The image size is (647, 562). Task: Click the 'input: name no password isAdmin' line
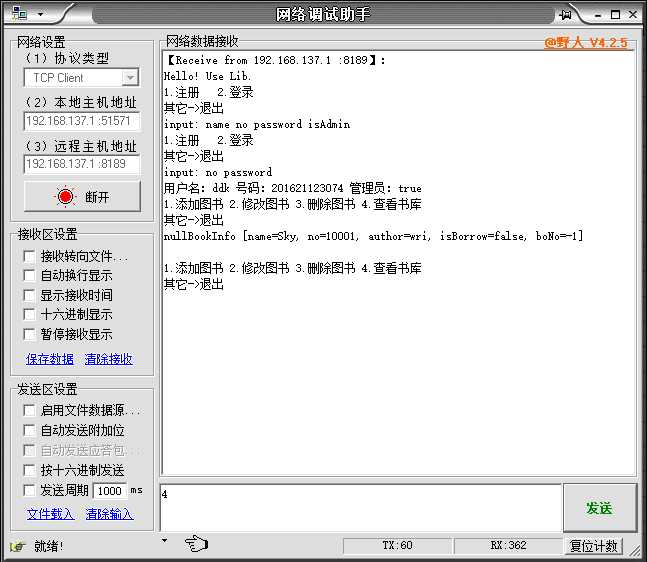(x=257, y=125)
